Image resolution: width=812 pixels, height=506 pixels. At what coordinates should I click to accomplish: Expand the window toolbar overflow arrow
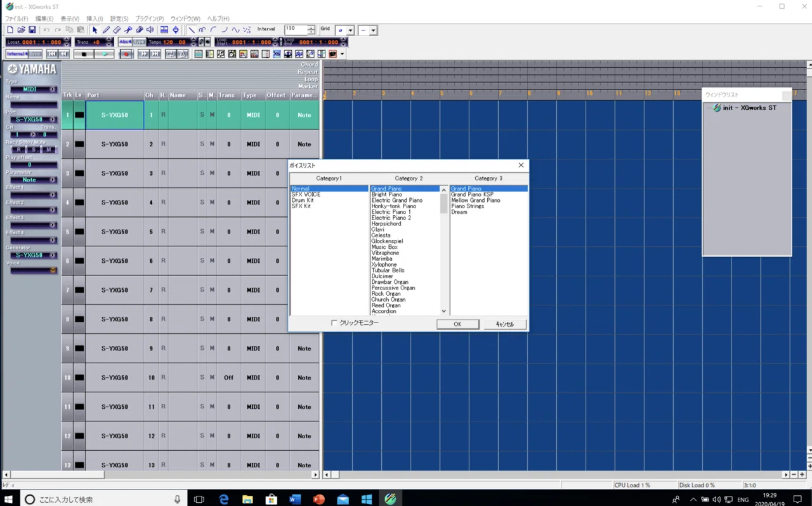[342, 54]
